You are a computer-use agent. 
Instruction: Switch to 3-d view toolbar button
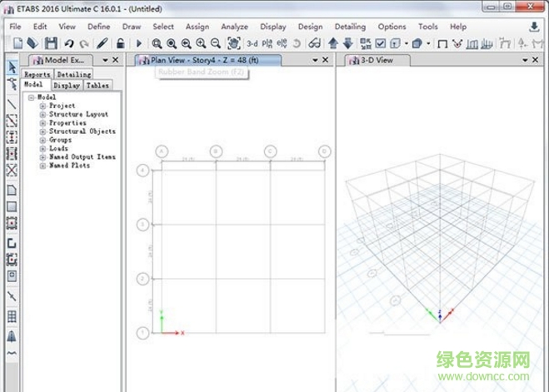[x=252, y=42]
